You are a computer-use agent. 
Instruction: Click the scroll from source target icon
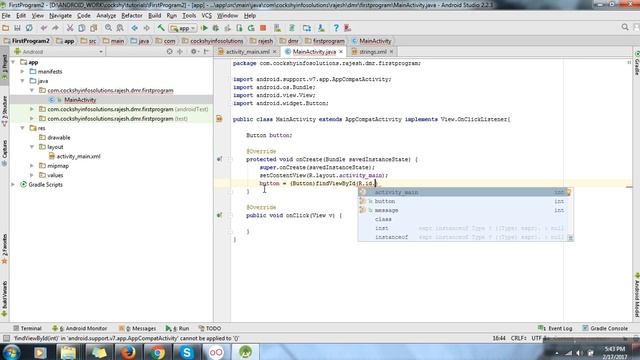point(169,52)
